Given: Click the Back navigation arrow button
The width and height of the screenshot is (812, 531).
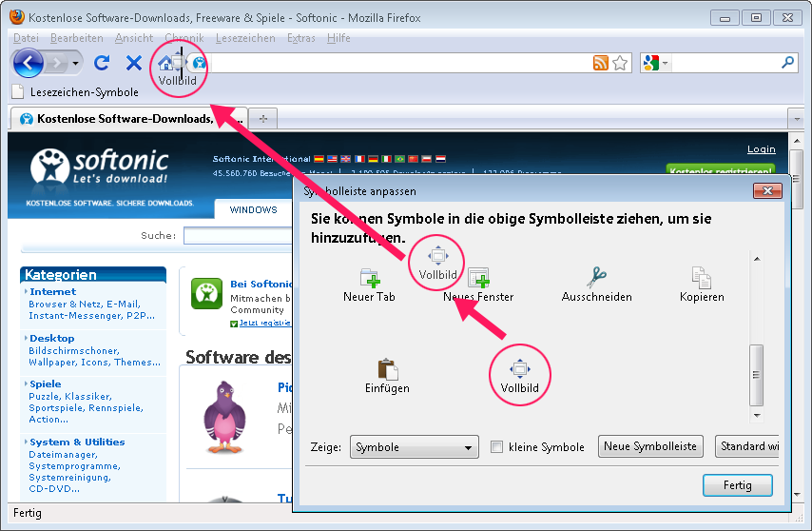Looking at the screenshot, I should click(x=29, y=63).
